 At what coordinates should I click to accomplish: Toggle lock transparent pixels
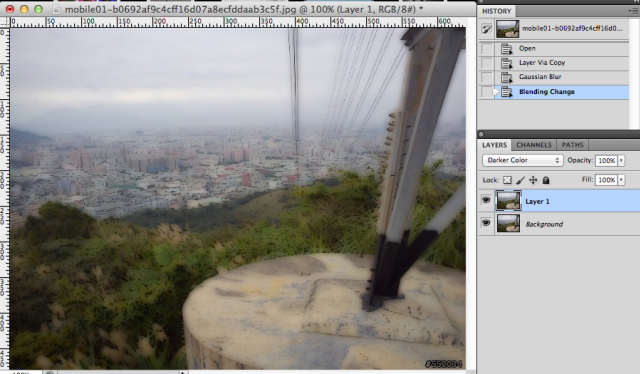pos(507,180)
